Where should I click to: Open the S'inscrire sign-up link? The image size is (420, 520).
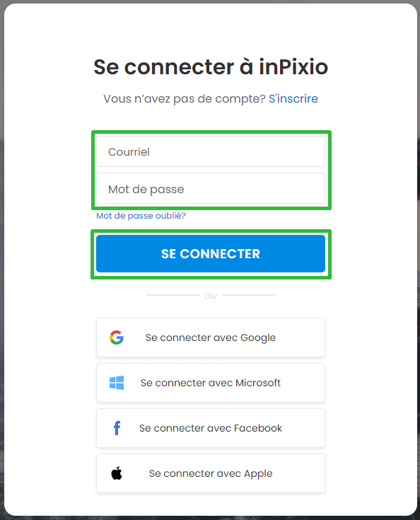(293, 98)
